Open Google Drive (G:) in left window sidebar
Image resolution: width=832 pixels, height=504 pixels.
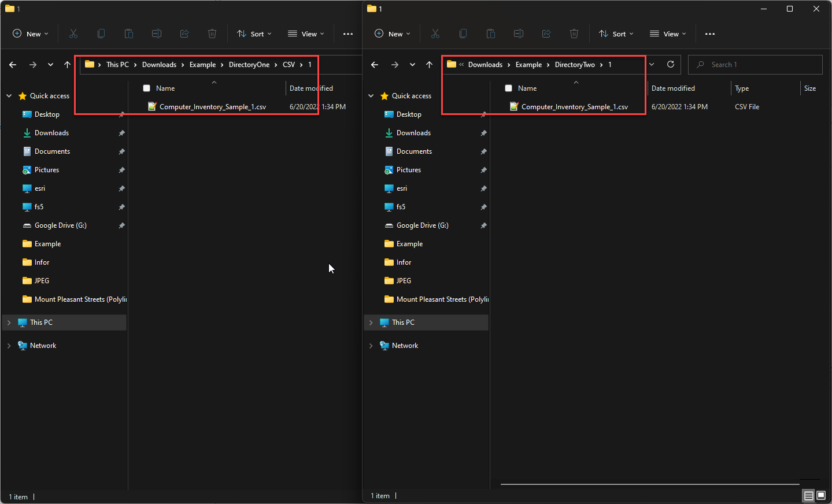click(x=61, y=225)
